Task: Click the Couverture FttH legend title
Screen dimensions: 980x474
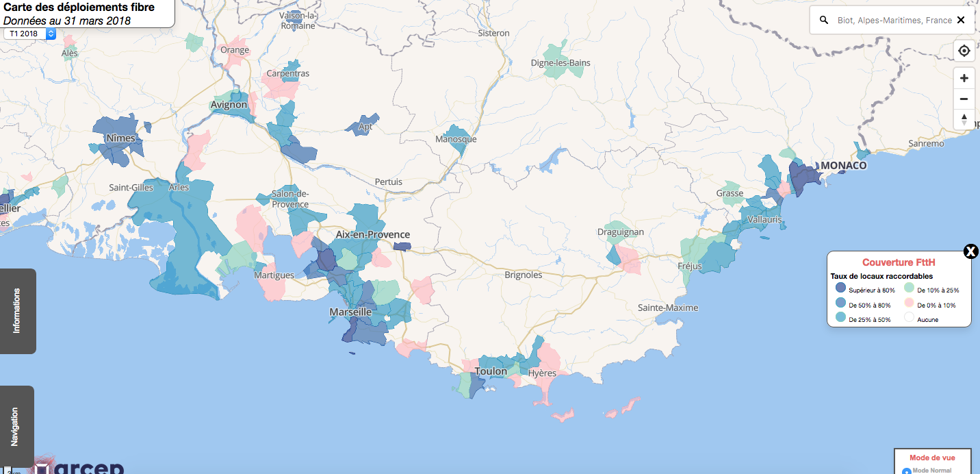Action: click(899, 262)
